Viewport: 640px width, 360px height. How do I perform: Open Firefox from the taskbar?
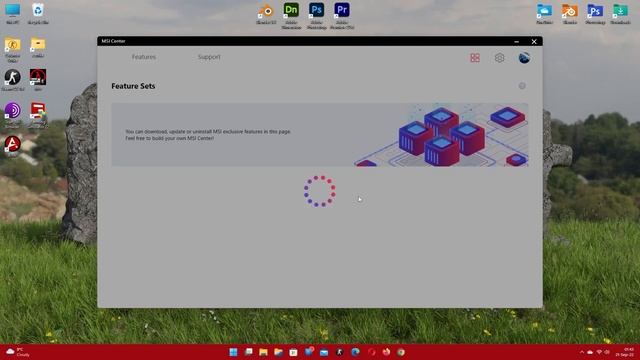coord(386,352)
